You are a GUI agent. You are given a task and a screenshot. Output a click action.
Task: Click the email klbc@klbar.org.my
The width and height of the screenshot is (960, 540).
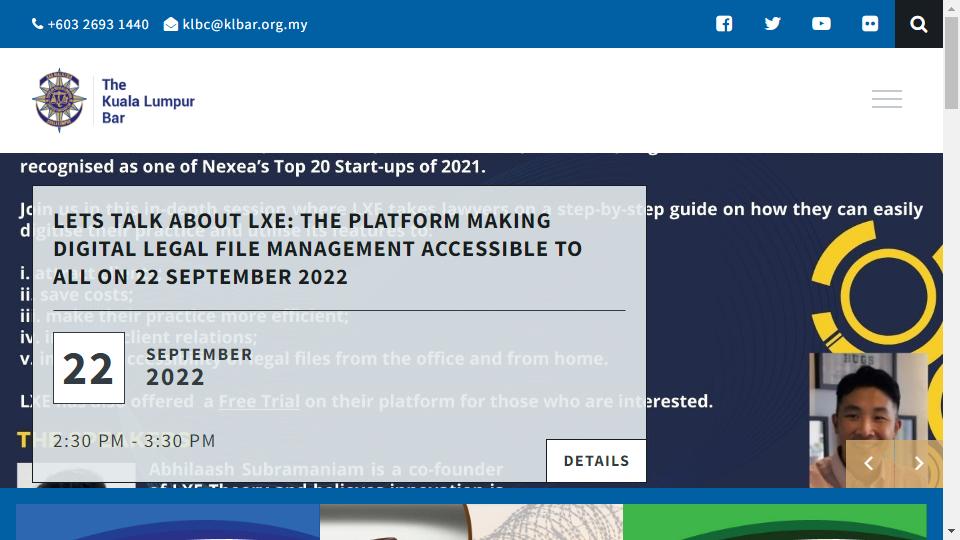point(245,24)
